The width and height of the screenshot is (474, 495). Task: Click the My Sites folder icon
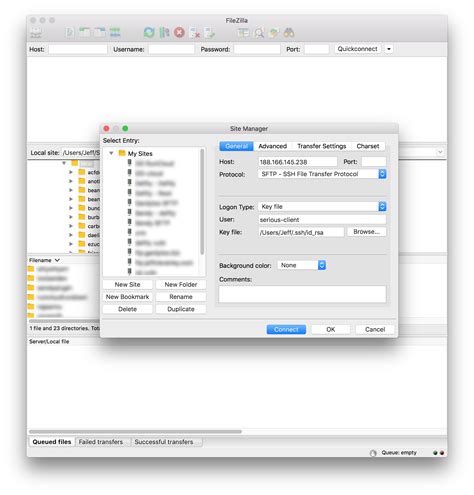(122, 153)
